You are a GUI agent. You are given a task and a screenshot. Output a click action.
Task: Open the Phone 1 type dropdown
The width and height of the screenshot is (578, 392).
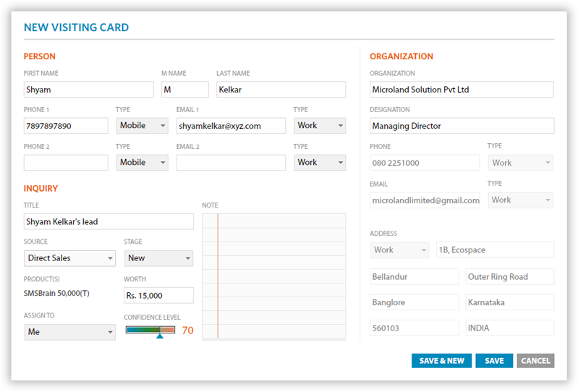pos(143,126)
